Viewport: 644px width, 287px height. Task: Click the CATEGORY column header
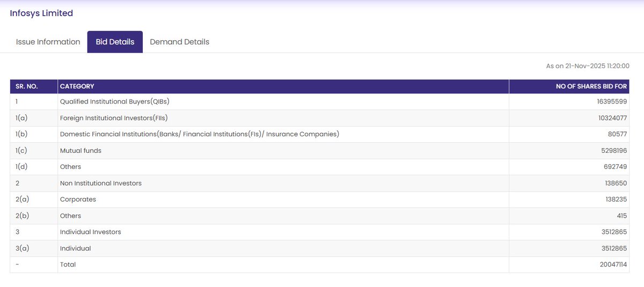coord(283,86)
